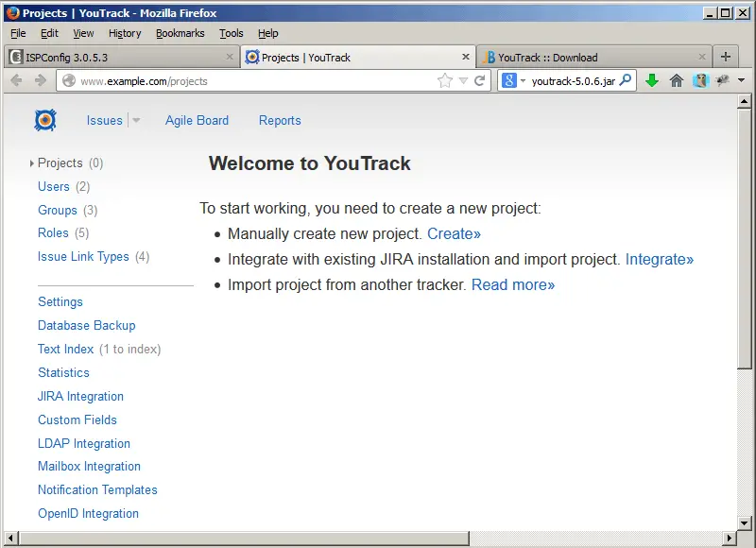Screen dimensions: 756x548
Task: Click the vertical scrollbar down arrow
Action: 744,522
